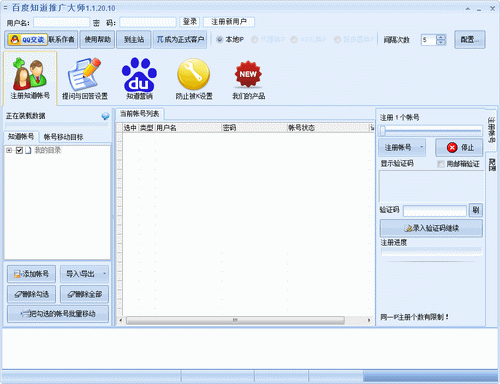Select the 本地IP radio button

tap(220, 40)
